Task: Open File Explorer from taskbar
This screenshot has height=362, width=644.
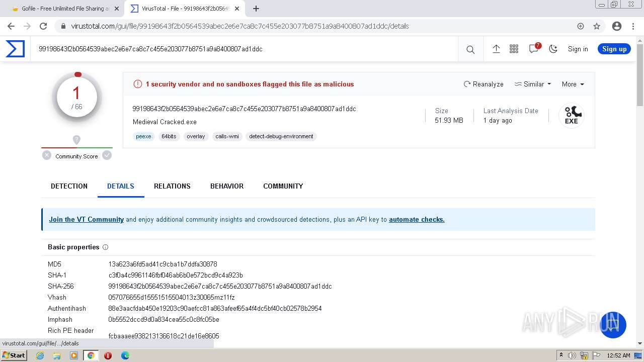Action: coord(57,355)
